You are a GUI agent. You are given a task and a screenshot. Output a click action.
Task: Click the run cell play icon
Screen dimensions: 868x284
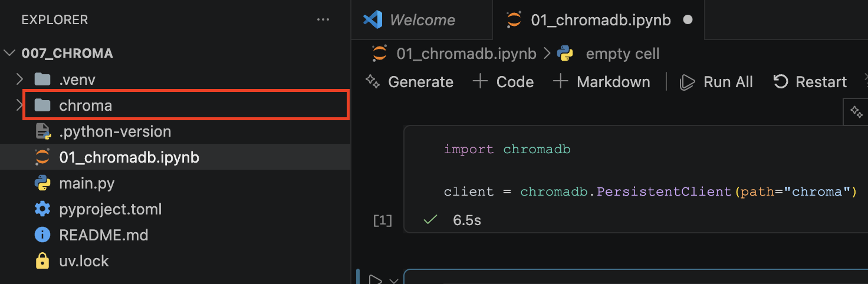(x=375, y=279)
